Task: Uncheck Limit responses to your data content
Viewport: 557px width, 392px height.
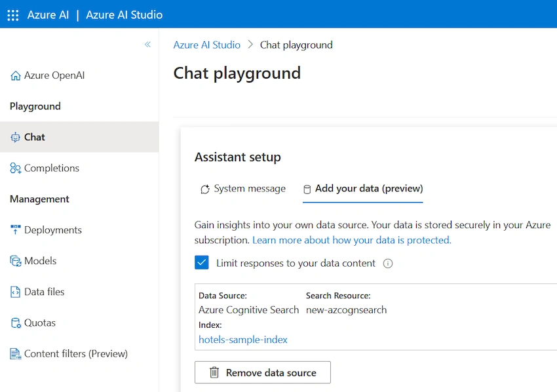Action: click(x=201, y=263)
